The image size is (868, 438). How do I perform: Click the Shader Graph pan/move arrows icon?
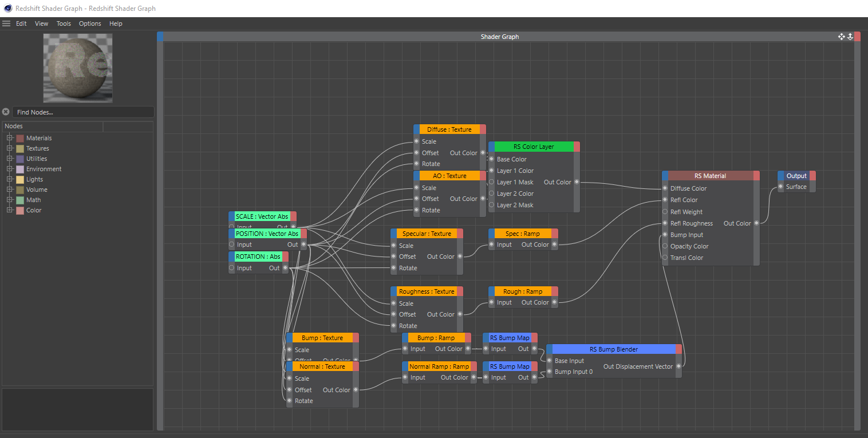841,36
